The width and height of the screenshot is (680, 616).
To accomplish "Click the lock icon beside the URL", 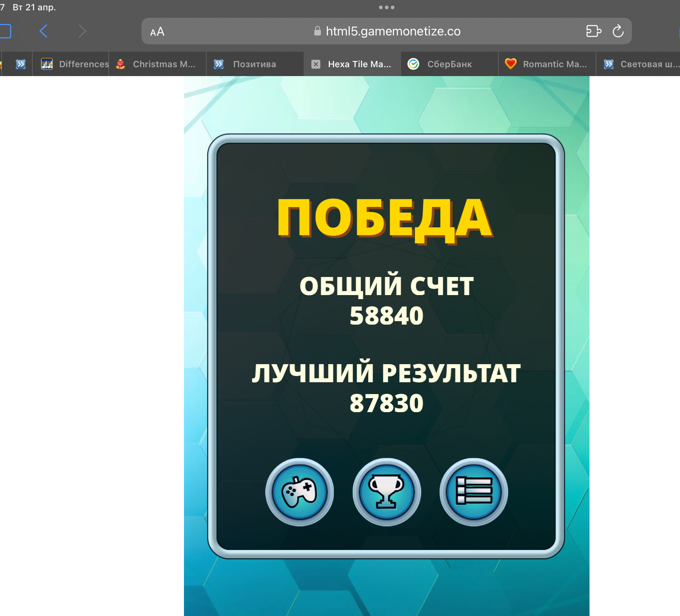I will pyautogui.click(x=317, y=31).
